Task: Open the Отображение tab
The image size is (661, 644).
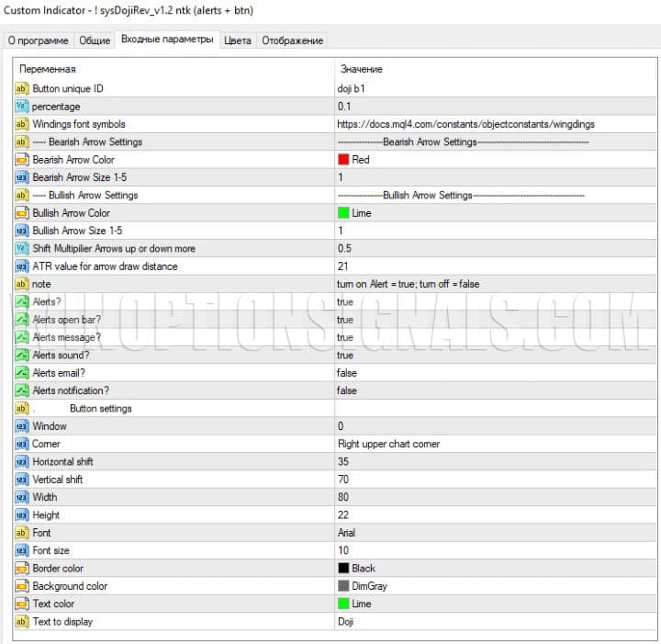Action: click(x=292, y=40)
